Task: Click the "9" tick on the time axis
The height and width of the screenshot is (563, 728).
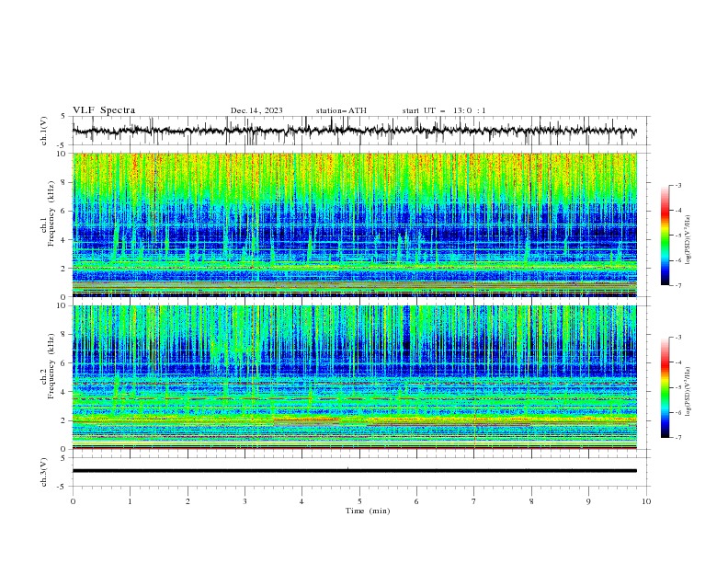Action: click(x=588, y=501)
